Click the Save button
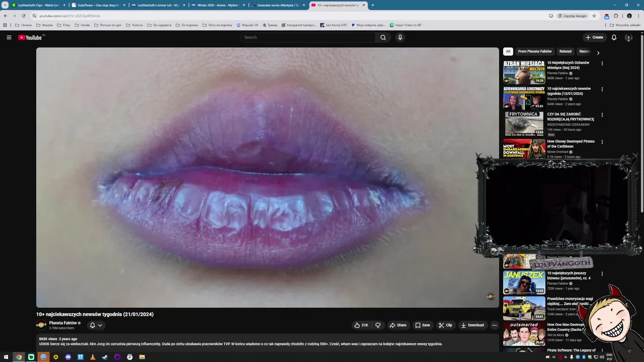Image resolution: width=644 pixels, height=362 pixels. click(422, 325)
